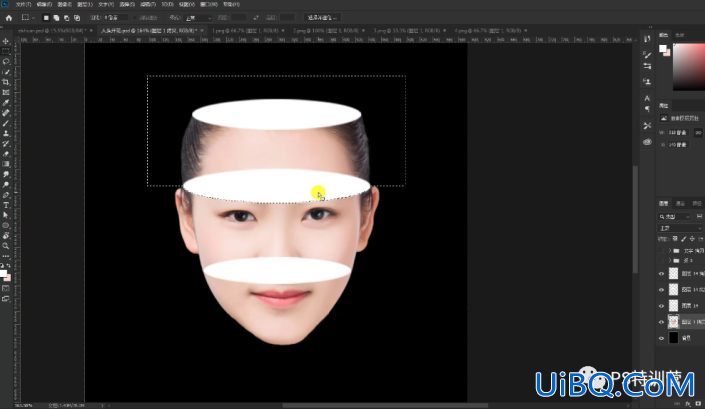Select the History Brush tool

coord(6,144)
